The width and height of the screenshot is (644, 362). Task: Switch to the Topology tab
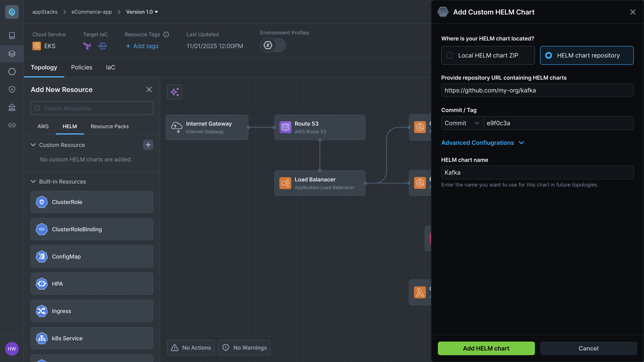(x=44, y=67)
